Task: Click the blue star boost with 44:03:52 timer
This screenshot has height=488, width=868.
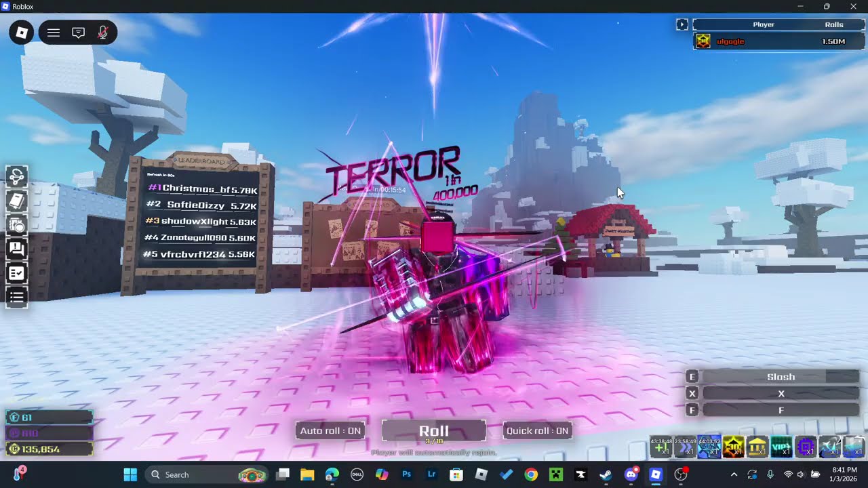Action: click(x=709, y=446)
